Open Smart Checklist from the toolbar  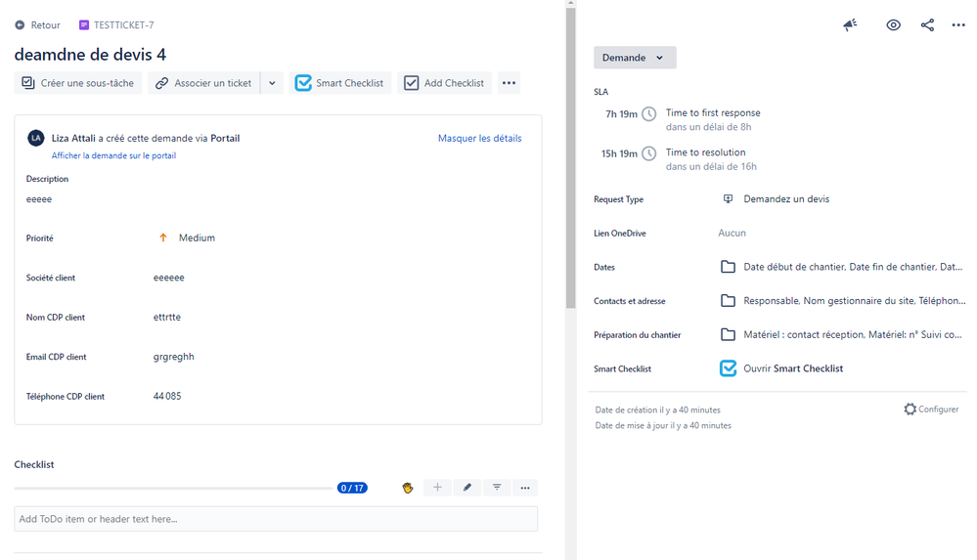tap(340, 83)
